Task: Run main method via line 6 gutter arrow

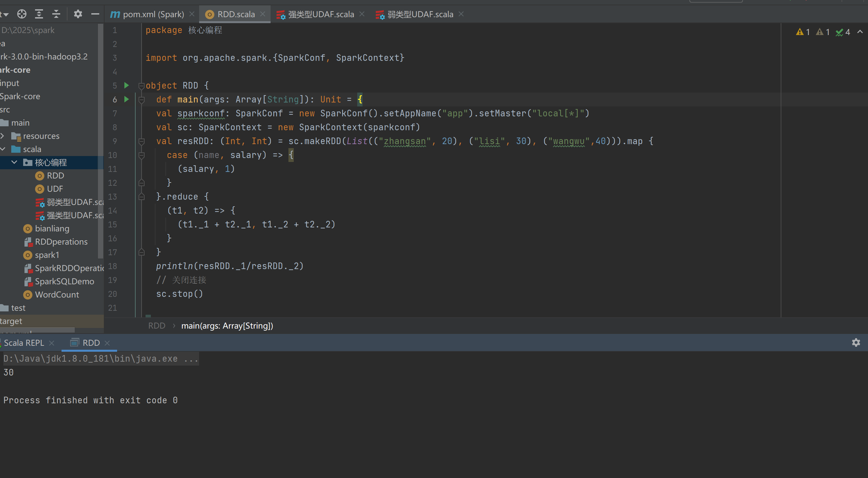Action: point(127,99)
